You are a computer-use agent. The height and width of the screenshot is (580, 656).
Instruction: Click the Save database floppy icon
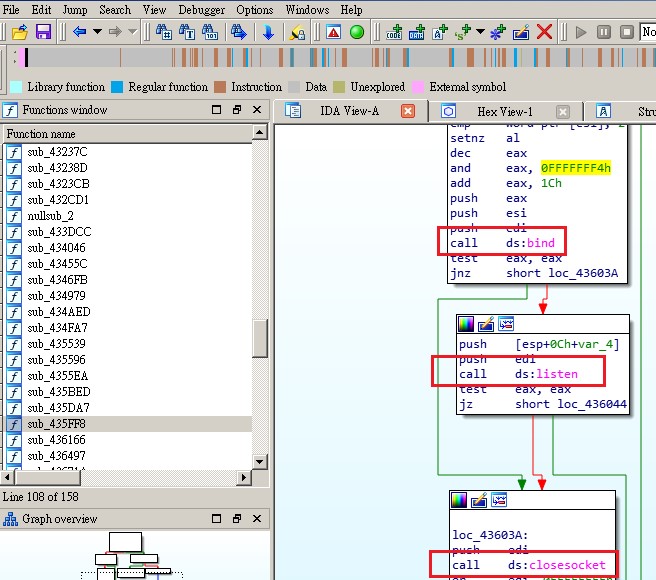pyautogui.click(x=43, y=32)
